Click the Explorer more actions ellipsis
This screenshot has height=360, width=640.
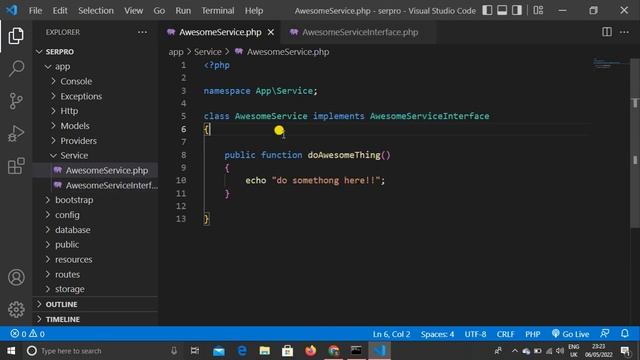[x=142, y=32]
